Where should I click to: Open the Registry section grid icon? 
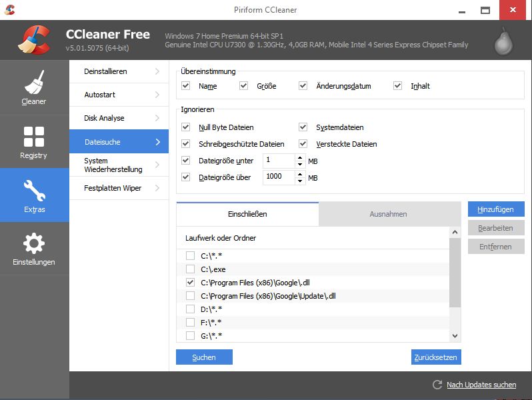(34, 137)
